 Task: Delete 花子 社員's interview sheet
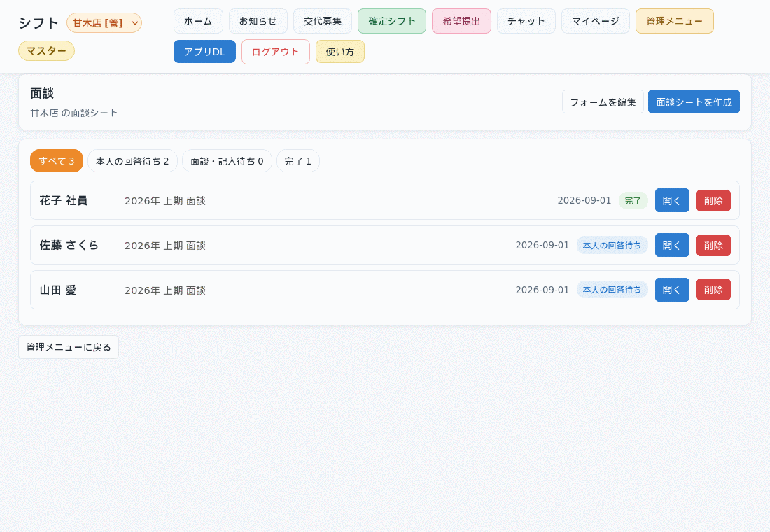click(x=713, y=200)
